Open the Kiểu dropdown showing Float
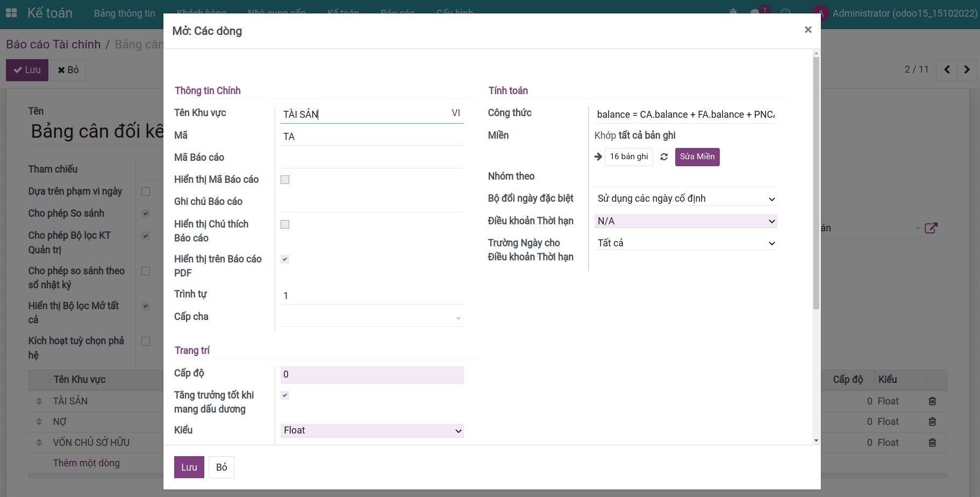The width and height of the screenshot is (980, 497). (372, 430)
